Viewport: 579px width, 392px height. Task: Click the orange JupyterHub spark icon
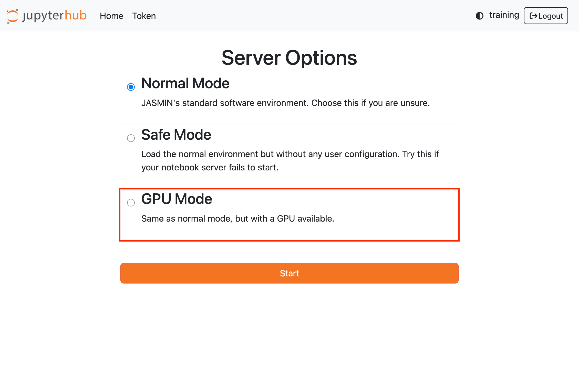pos(12,16)
